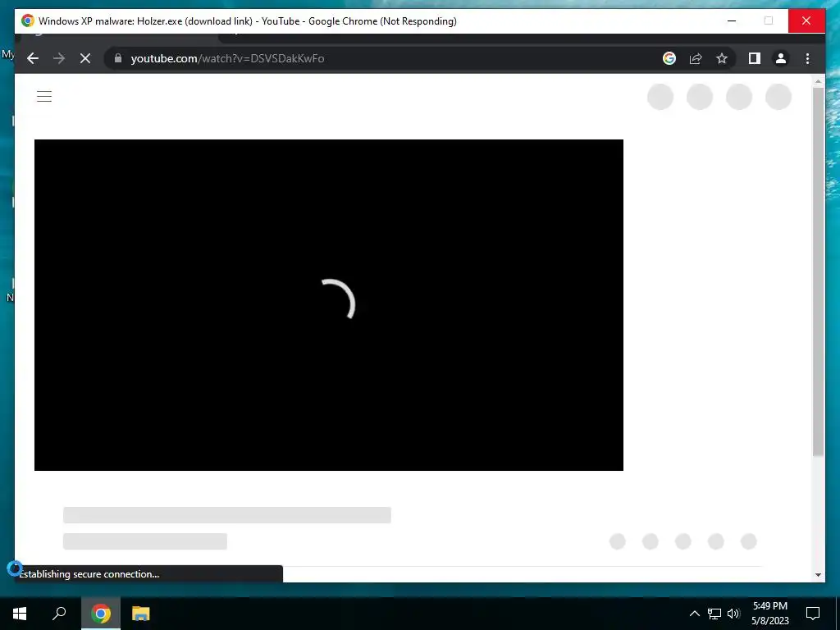
Task: Open File Explorer from the taskbar
Action: coord(141,614)
